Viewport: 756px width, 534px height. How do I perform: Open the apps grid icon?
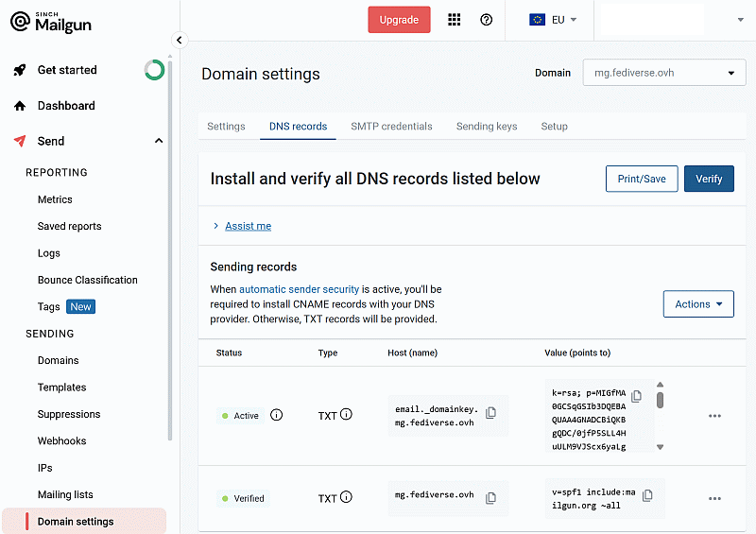(x=455, y=20)
